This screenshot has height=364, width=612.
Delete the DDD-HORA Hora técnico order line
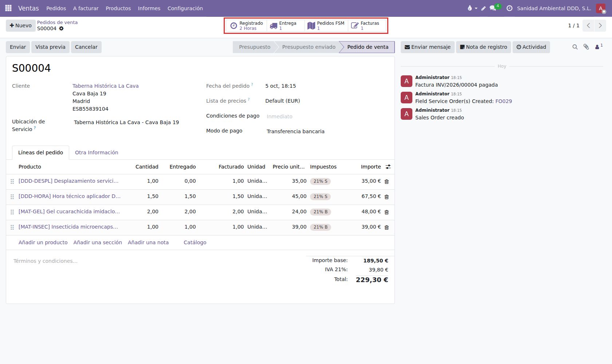pyautogui.click(x=387, y=197)
